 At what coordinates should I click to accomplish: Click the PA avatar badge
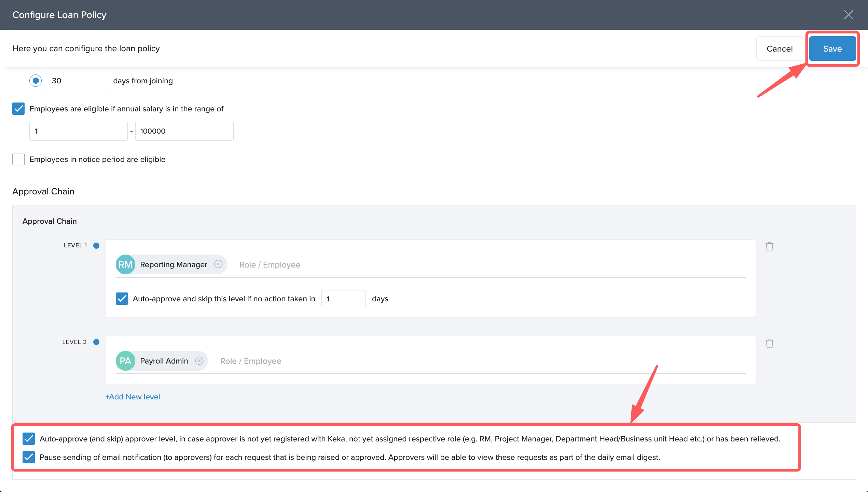[x=125, y=361]
